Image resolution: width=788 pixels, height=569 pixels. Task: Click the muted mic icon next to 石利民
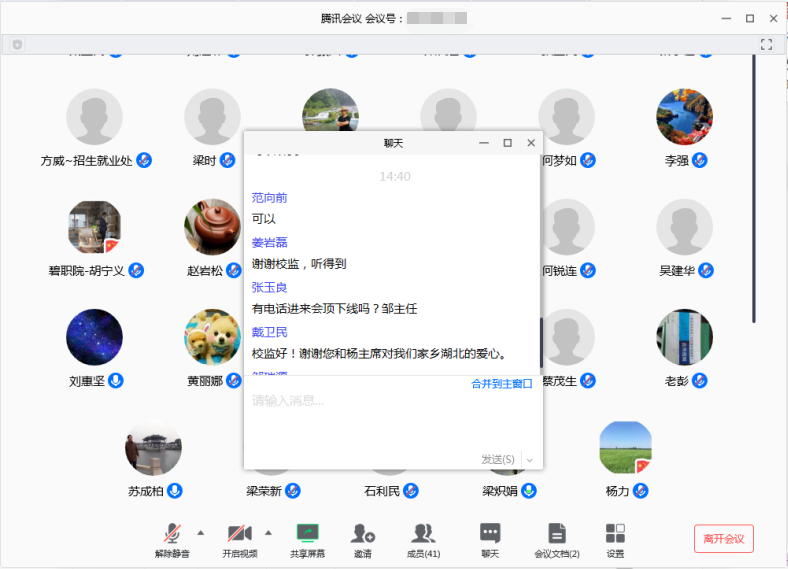411,491
